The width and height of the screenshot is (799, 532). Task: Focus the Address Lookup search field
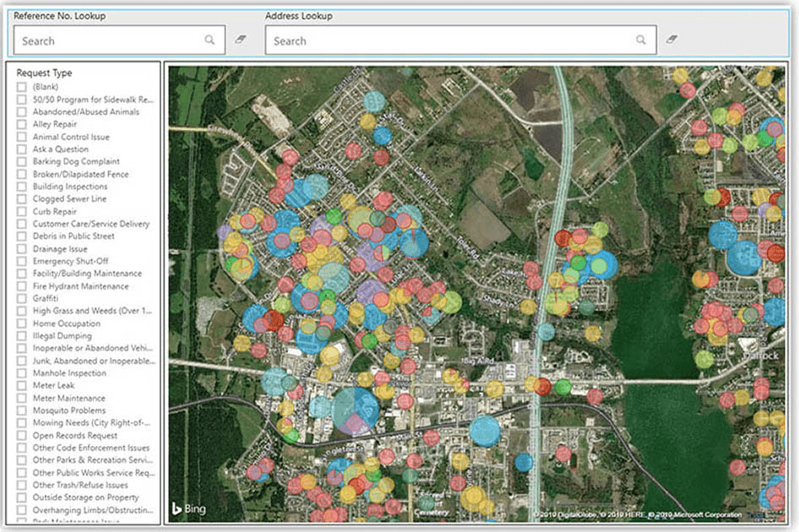tap(452, 41)
